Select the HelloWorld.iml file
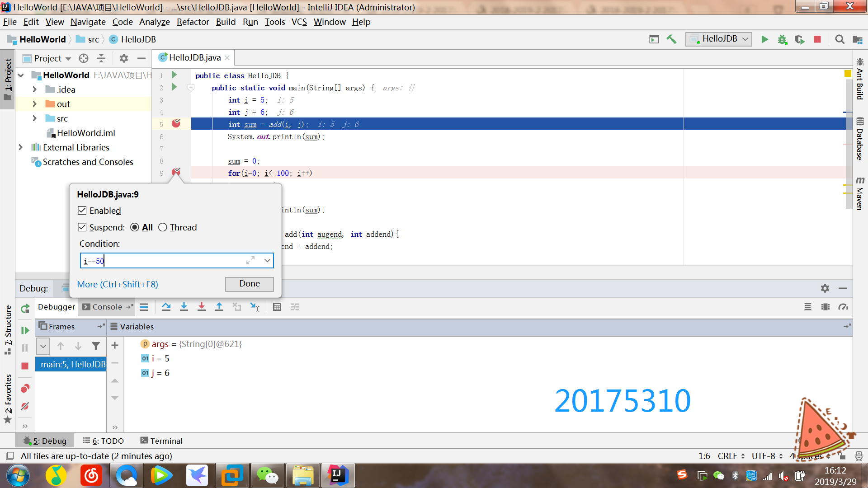The width and height of the screenshot is (868, 488). coord(81,133)
